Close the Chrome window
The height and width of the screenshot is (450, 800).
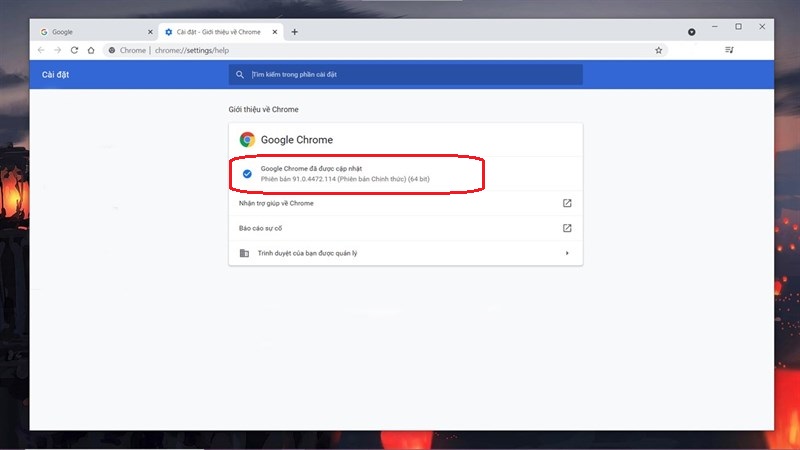[762, 27]
